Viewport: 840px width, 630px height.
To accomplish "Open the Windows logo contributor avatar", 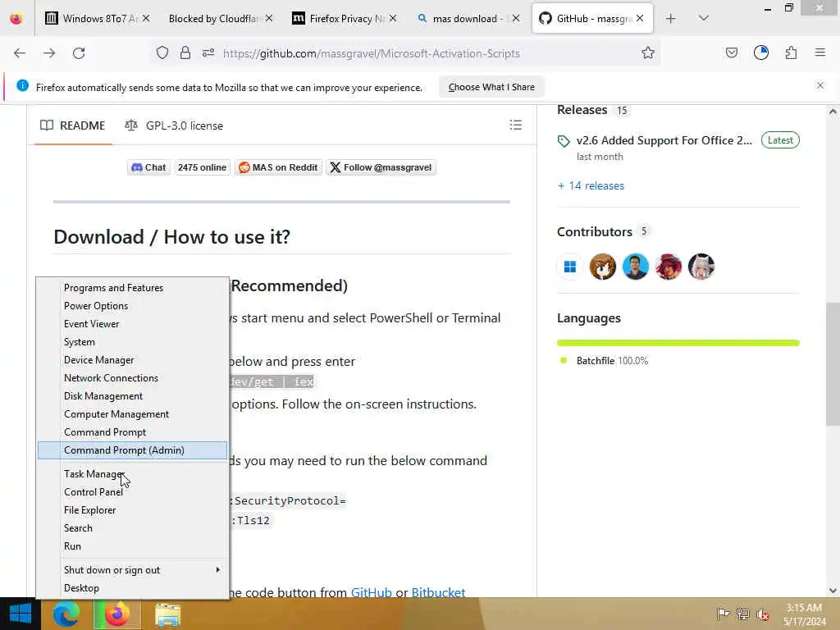I will (570, 267).
